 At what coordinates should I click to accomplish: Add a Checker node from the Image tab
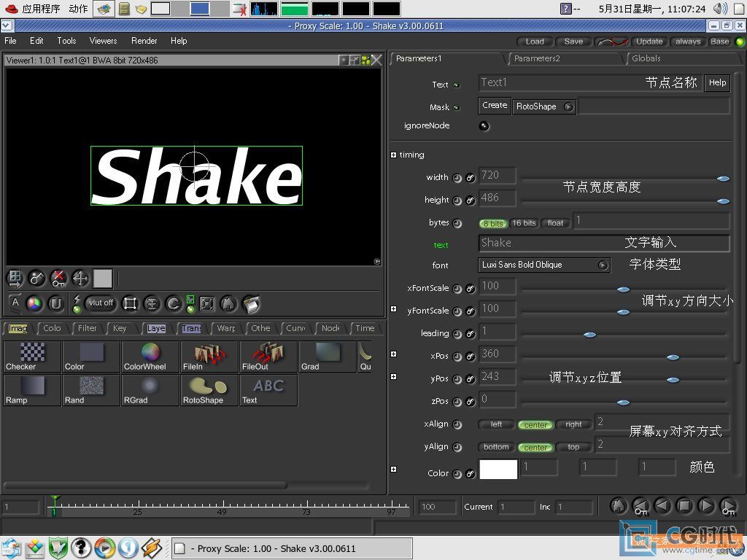(x=32, y=356)
